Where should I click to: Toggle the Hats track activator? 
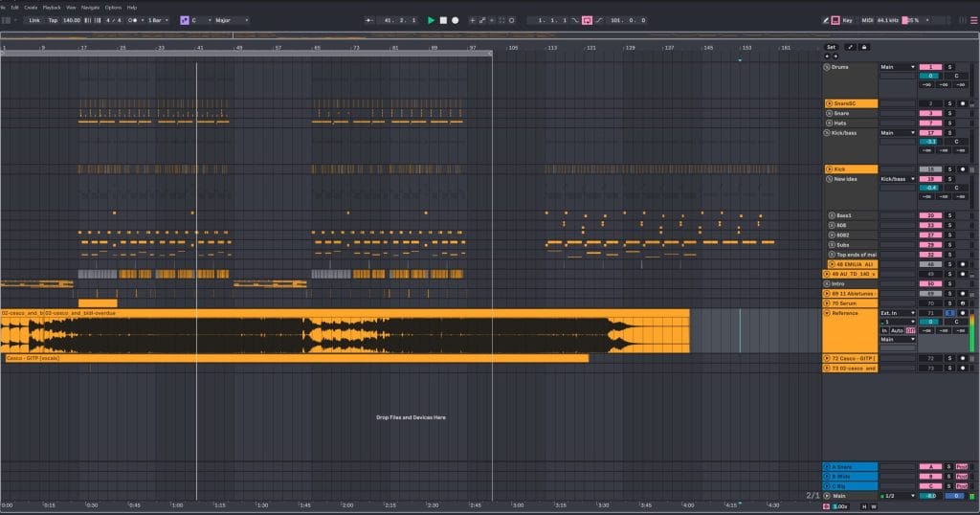pos(931,123)
